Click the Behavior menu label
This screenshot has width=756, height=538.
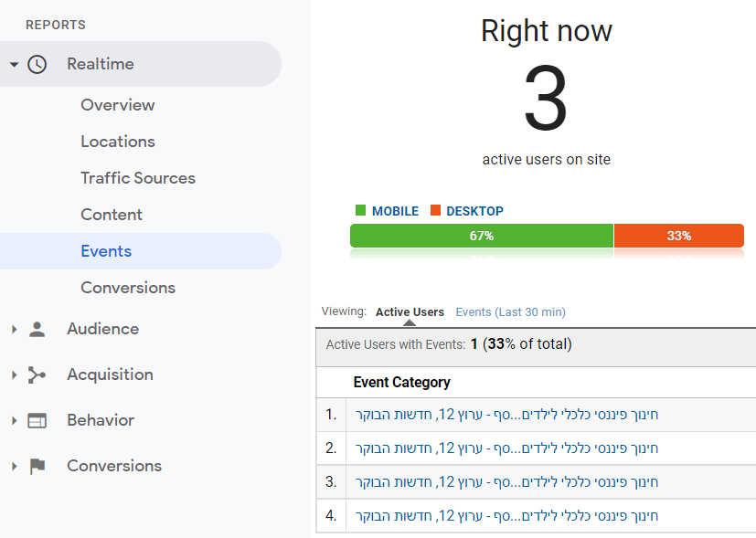coord(101,420)
